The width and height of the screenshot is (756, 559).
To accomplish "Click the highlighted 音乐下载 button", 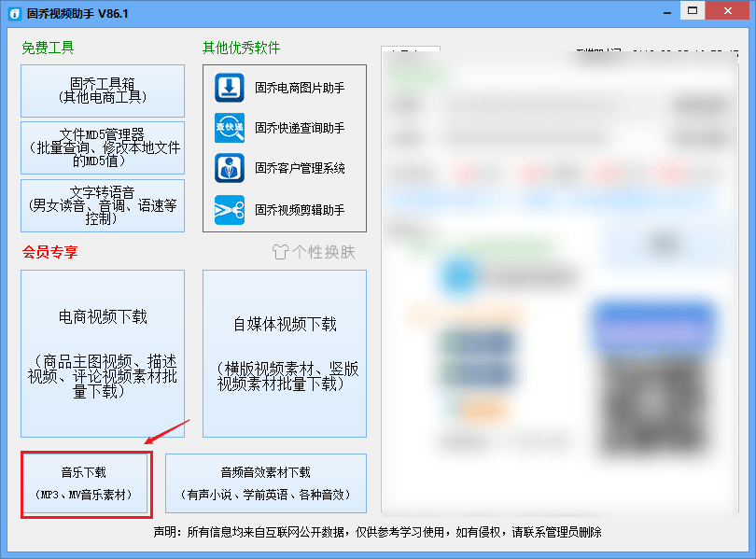I will pyautogui.click(x=86, y=482).
